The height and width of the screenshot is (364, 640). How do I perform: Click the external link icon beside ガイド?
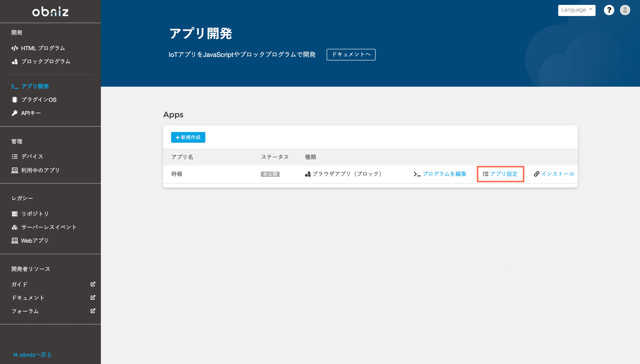[92, 284]
